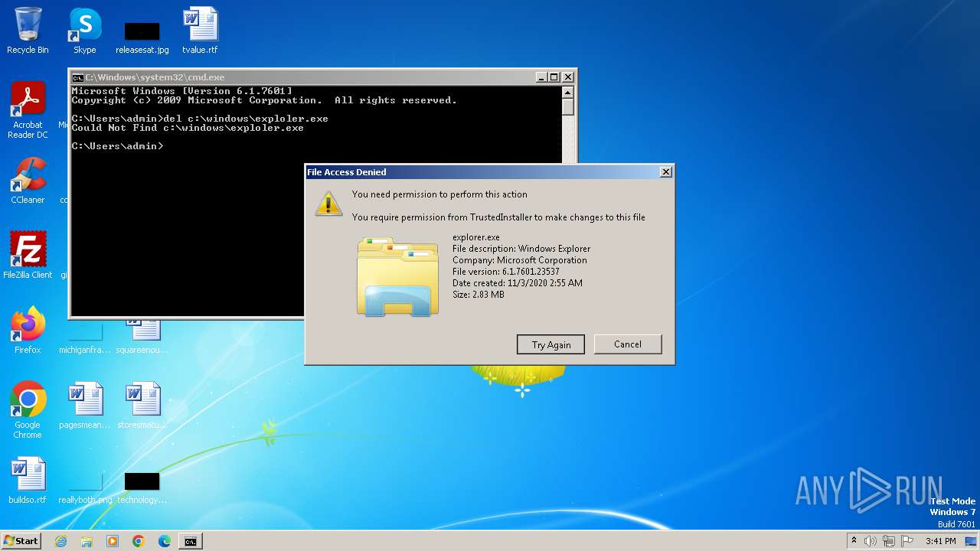The image size is (980, 551).
Task: Select the CCleaner desktop shortcut
Action: coord(28,181)
